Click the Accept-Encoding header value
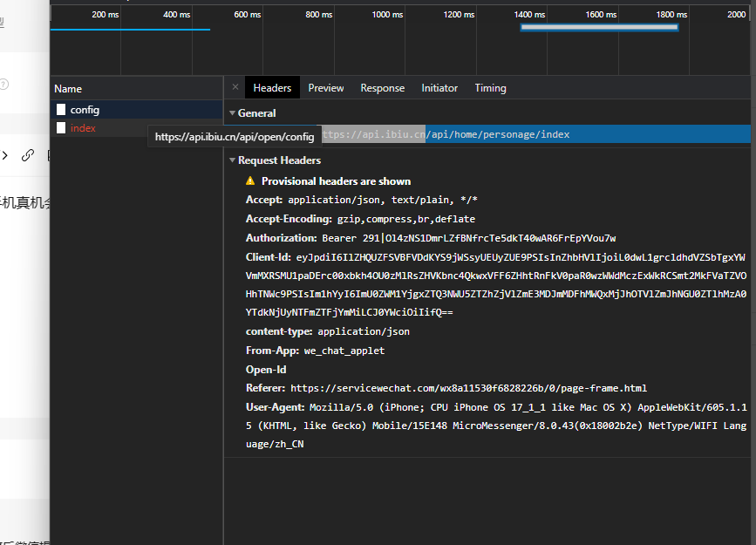756x545 pixels. click(406, 219)
